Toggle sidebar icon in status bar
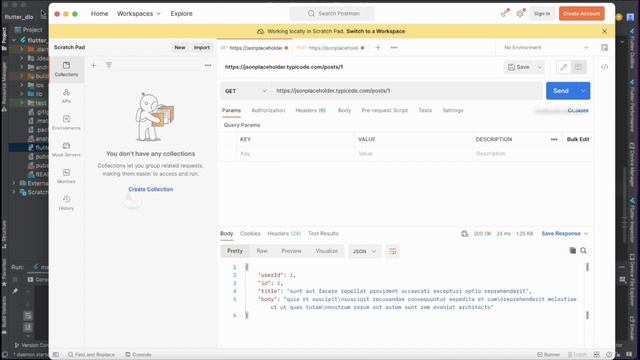The width and height of the screenshot is (640, 360). (56, 354)
